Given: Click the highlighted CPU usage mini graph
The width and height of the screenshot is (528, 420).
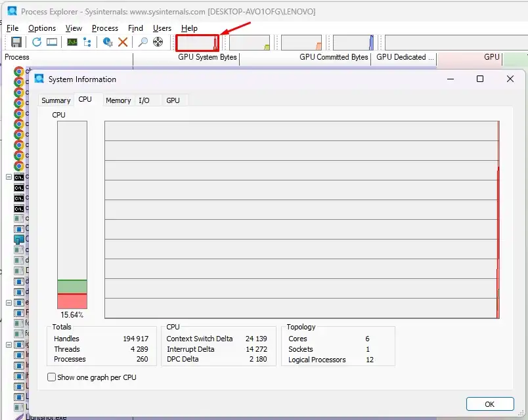Looking at the screenshot, I should 197,43.
